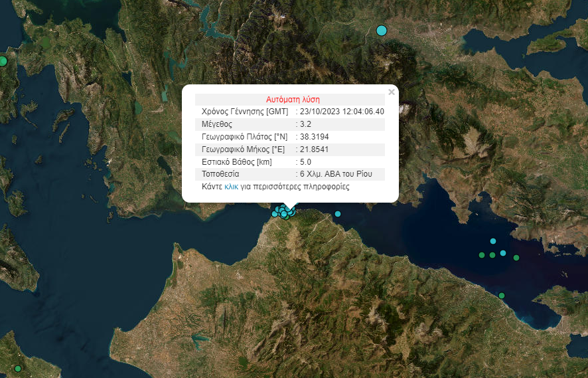
Task: Select the rightmost green marker in the eastern gulf group
Action: click(x=516, y=258)
